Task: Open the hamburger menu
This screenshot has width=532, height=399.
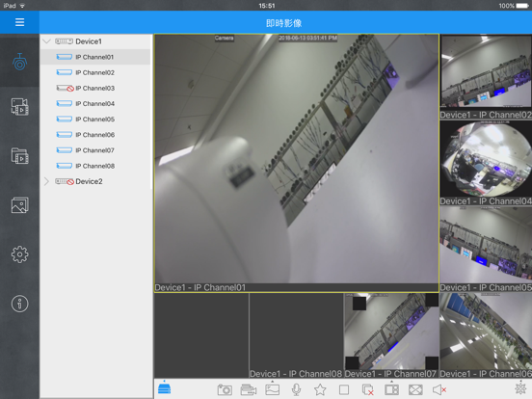Action: point(19,22)
